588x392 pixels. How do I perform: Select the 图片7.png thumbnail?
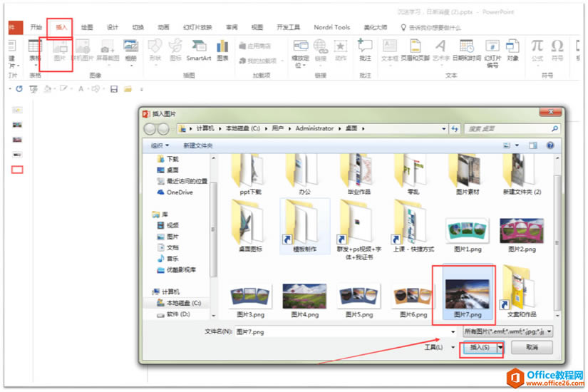point(468,294)
